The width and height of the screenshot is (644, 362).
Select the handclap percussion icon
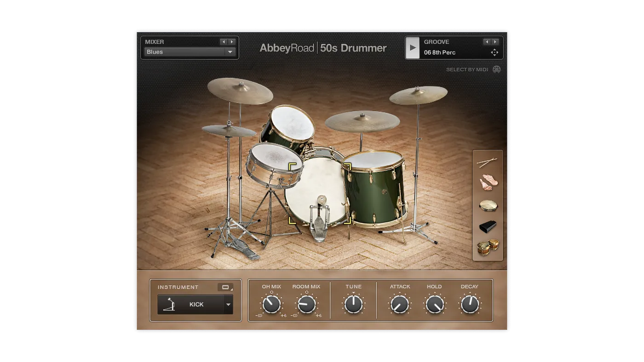pos(488,182)
